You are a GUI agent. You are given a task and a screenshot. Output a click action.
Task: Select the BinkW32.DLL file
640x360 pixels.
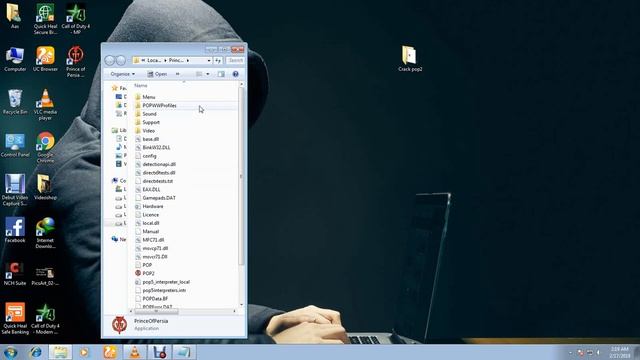coord(153,147)
